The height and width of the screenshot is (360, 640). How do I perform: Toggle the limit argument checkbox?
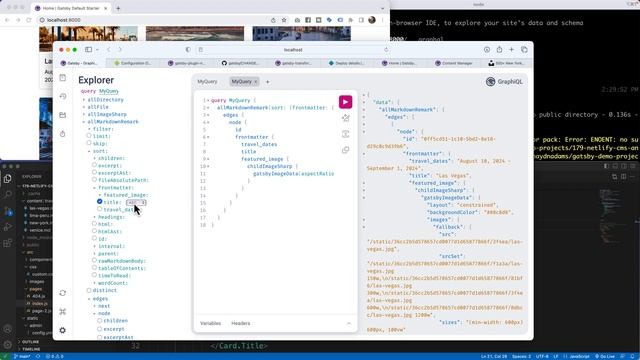(x=89, y=136)
